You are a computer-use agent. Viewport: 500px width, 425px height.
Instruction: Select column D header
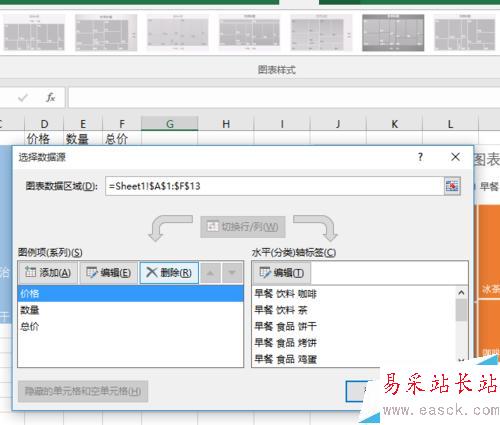point(44,124)
